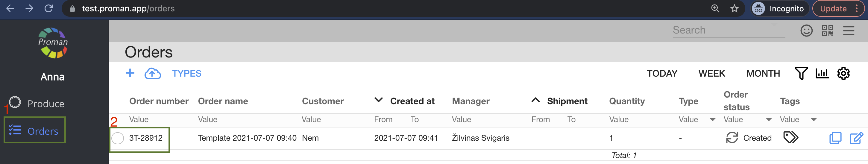Viewport: 868px width, 164px height.
Task: Click the plus icon to add order
Action: [130, 73]
